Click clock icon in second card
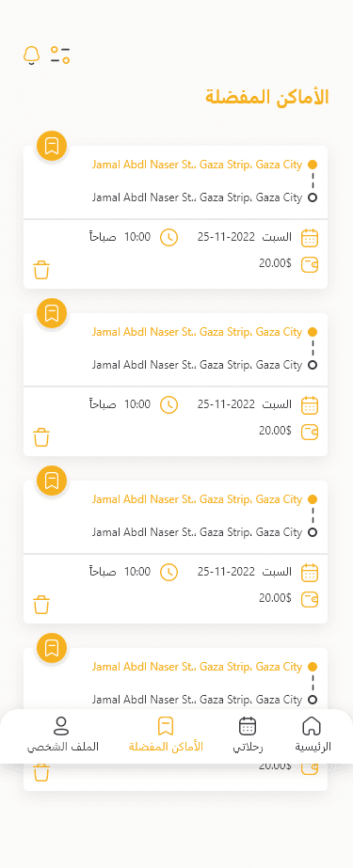Image resolution: width=353 pixels, height=868 pixels. (169, 405)
